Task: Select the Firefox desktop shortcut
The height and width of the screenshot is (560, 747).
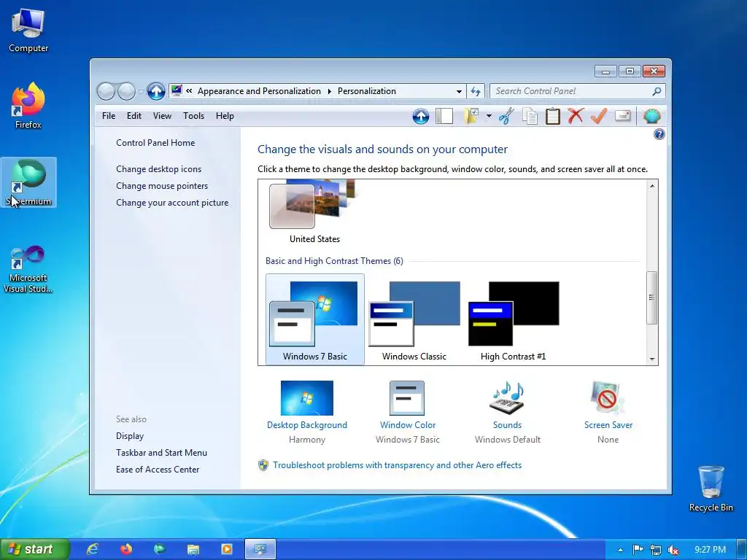Action: click(x=28, y=106)
